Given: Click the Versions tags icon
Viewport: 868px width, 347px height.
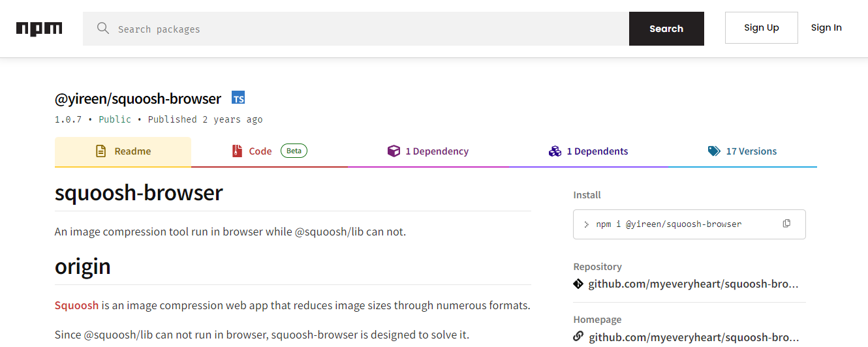Looking at the screenshot, I should click(714, 151).
